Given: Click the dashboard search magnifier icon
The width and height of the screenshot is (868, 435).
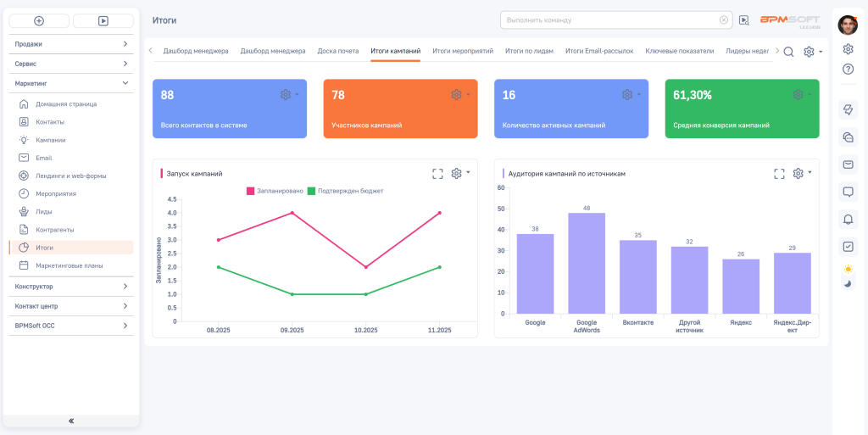Looking at the screenshot, I should (x=789, y=52).
